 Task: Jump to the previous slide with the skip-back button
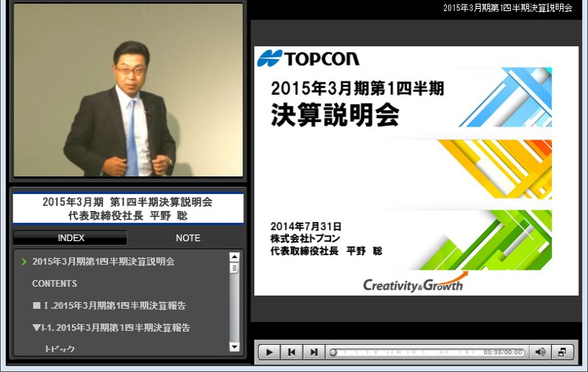click(291, 352)
